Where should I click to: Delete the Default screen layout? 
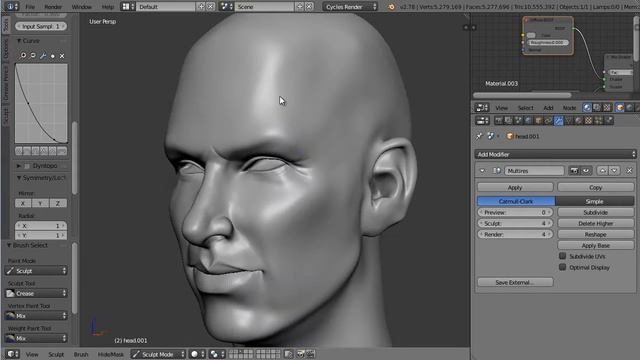[x=211, y=7]
